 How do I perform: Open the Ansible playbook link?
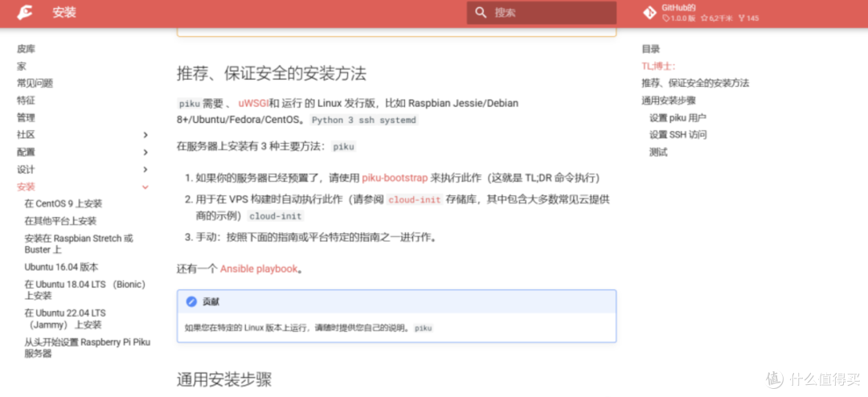pyautogui.click(x=259, y=269)
